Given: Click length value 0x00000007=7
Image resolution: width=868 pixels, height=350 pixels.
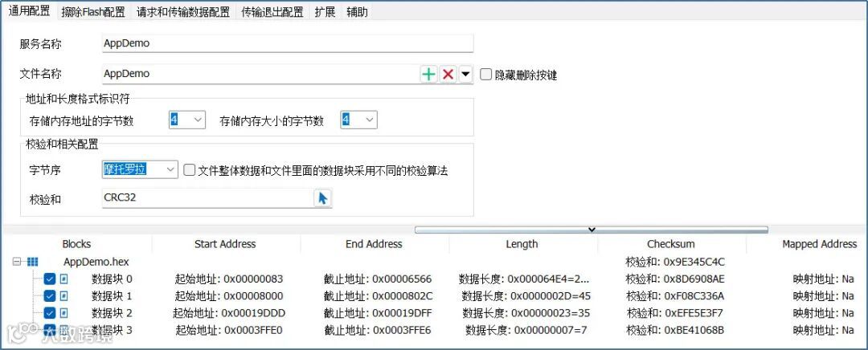Looking at the screenshot, I should click(x=526, y=331).
